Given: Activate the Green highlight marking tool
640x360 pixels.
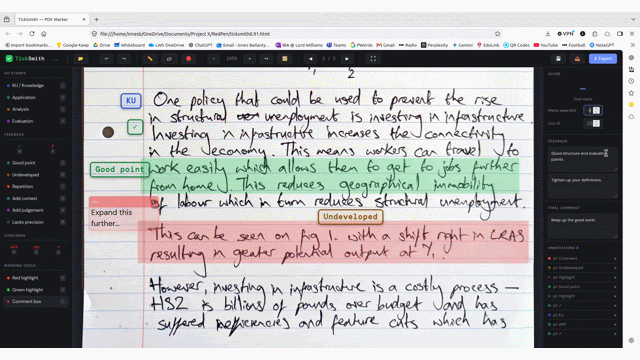Looking at the screenshot, I should 36,290.
